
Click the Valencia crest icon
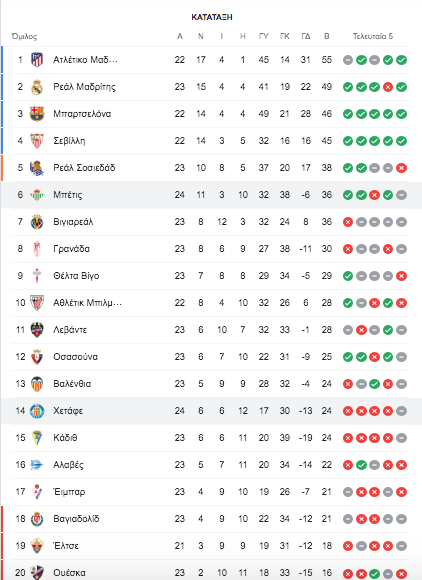click(37, 384)
